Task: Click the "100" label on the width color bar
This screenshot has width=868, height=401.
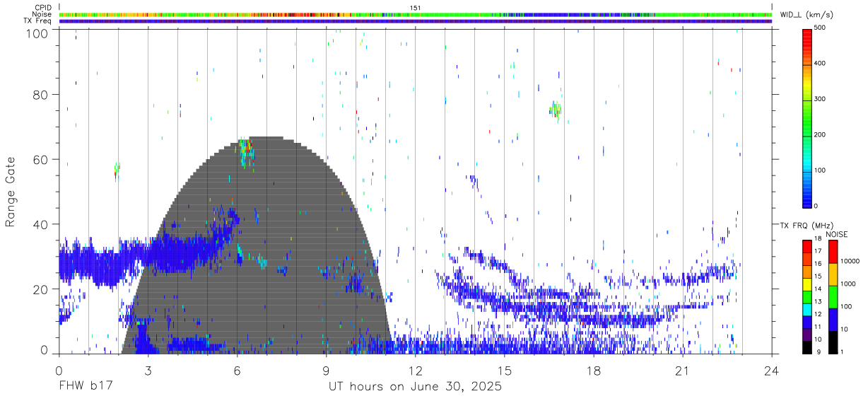Action: 821,170
